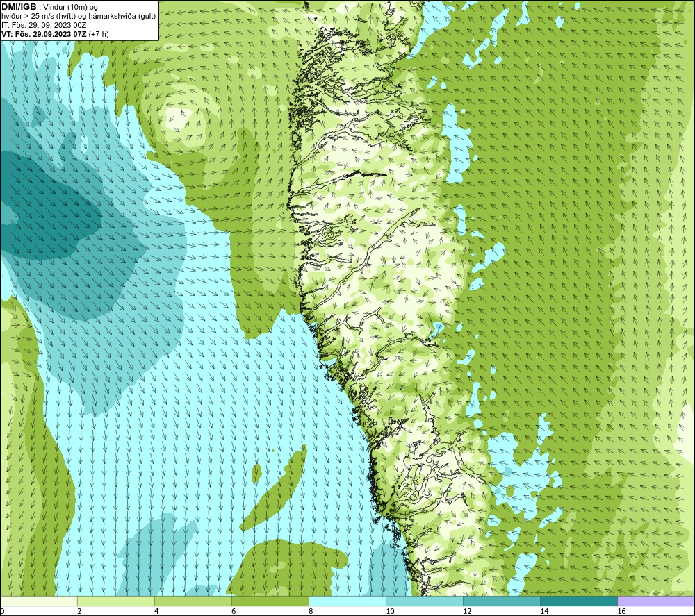Screen dimensions: 695x616
Task: Click the 12–14 m/s medium teal legend swatch
Action: click(501, 601)
